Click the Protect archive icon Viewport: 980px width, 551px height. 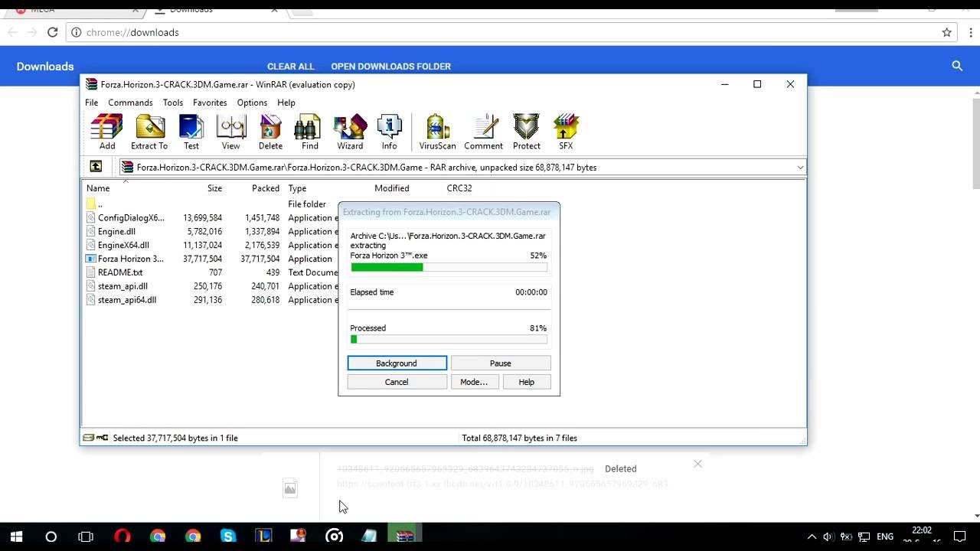526,132
